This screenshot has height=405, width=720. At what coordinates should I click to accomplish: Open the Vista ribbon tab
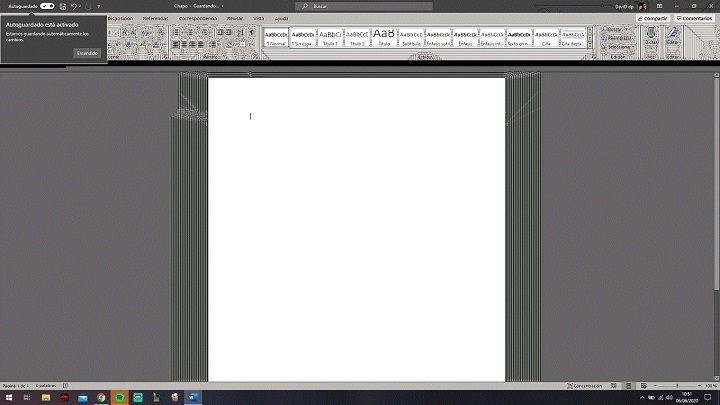259,18
